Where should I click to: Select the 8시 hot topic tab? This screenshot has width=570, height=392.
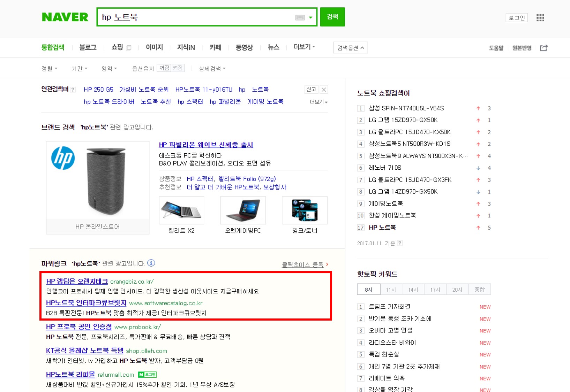click(x=369, y=290)
